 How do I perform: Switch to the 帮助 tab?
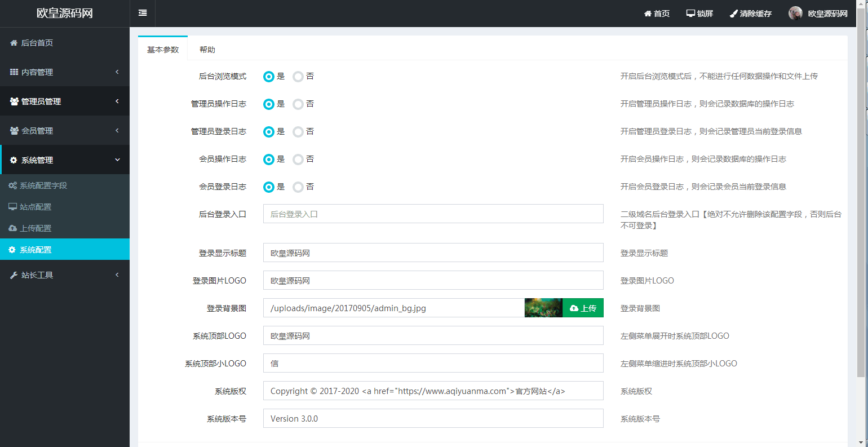tap(207, 50)
